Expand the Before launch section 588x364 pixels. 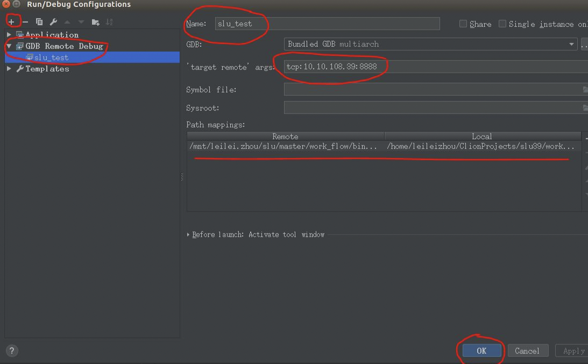(x=188, y=234)
